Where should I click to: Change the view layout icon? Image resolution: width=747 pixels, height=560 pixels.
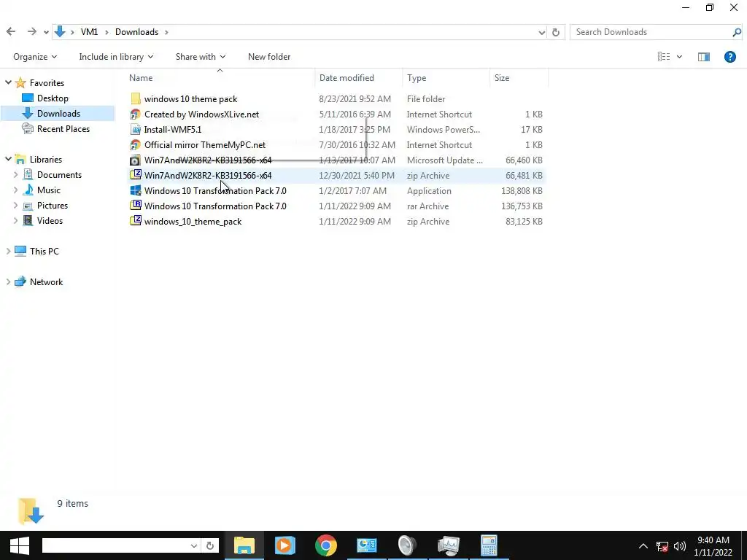(x=664, y=57)
